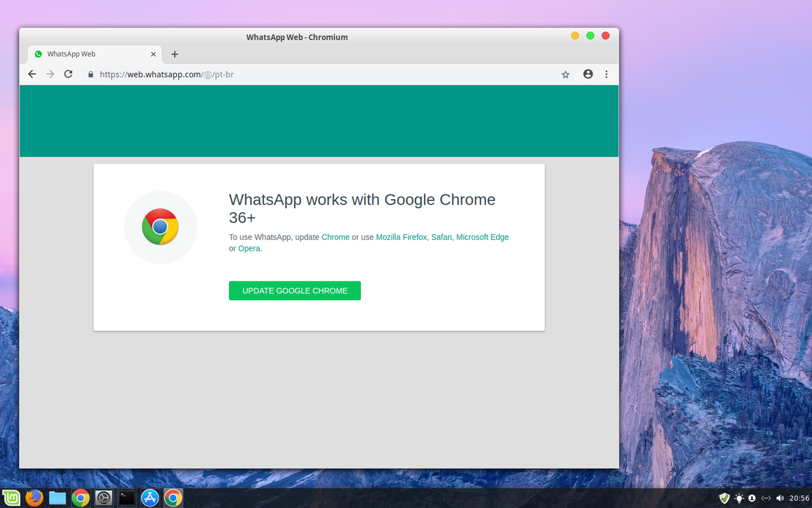812x508 pixels.
Task: Close the WhatsApp Web tab
Action: 154,54
